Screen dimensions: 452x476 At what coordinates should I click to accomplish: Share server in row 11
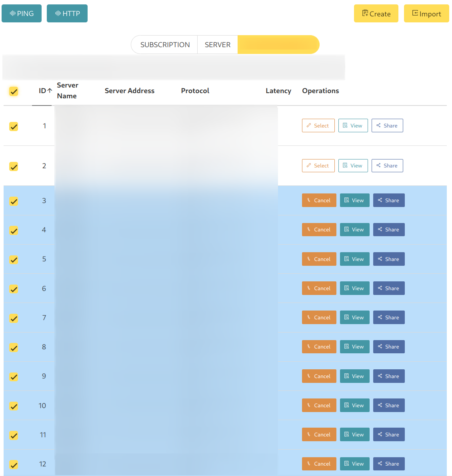click(389, 434)
